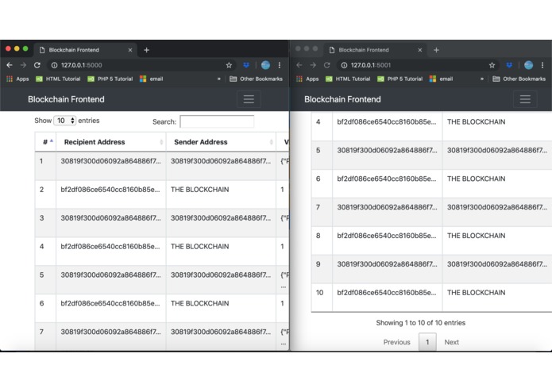
Task: Close the Blockchain Frontend tab in the right window
Action: (x=419, y=50)
